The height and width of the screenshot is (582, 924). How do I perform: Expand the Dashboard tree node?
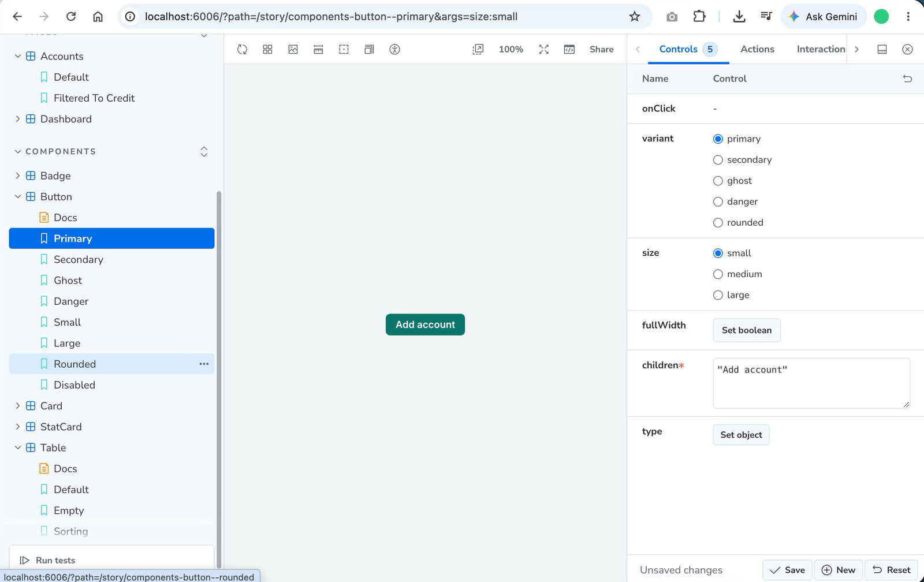17,119
